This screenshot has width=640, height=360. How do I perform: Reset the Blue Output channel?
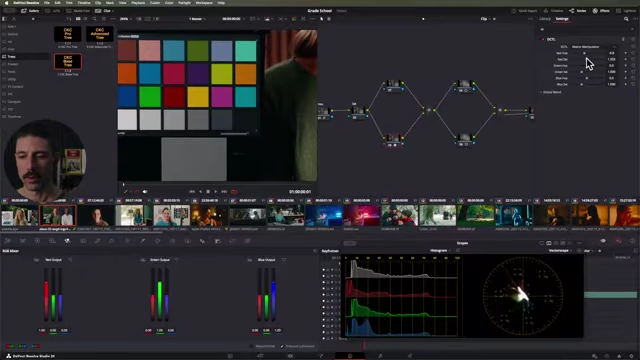pyautogui.click(x=284, y=260)
